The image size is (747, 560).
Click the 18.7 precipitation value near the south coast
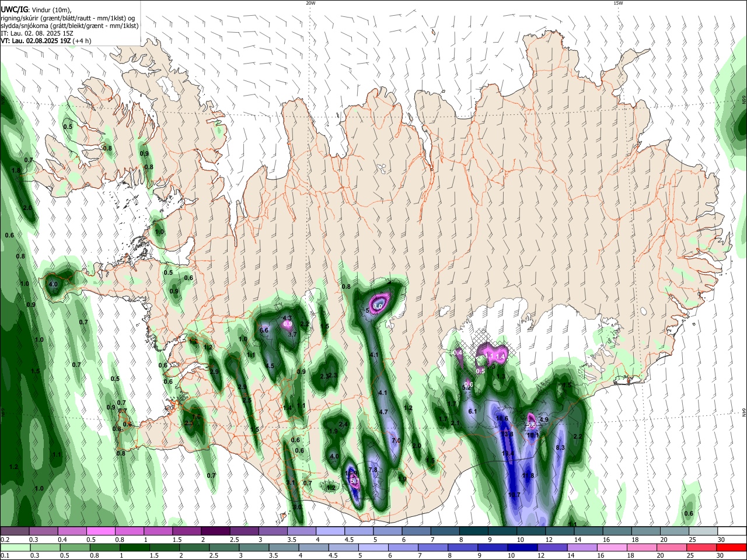coord(514,495)
